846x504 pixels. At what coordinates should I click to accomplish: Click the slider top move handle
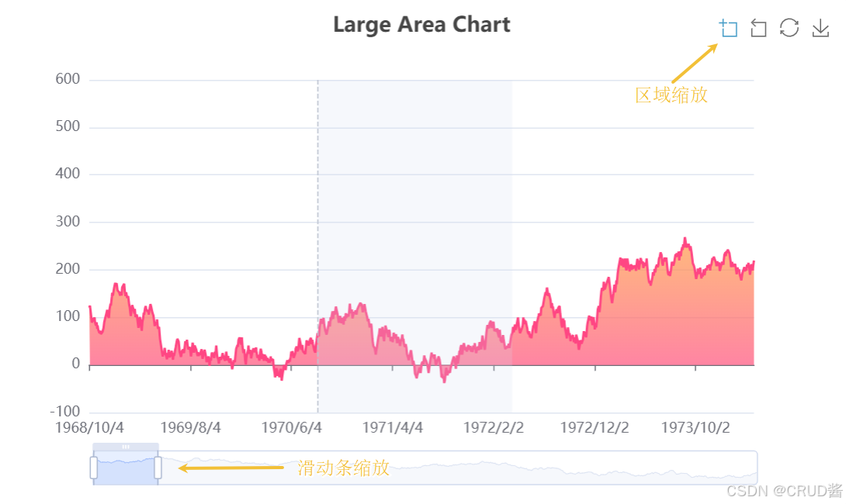click(126, 447)
